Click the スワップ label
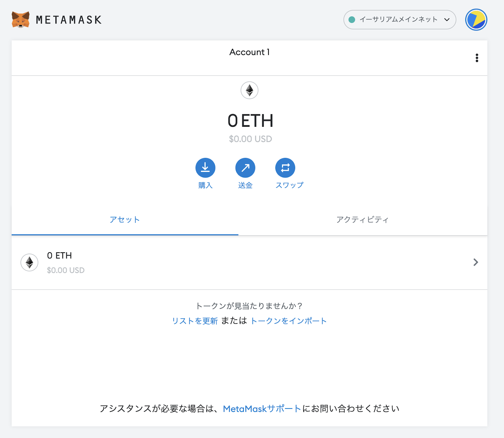The height and width of the screenshot is (438, 504). point(289,185)
